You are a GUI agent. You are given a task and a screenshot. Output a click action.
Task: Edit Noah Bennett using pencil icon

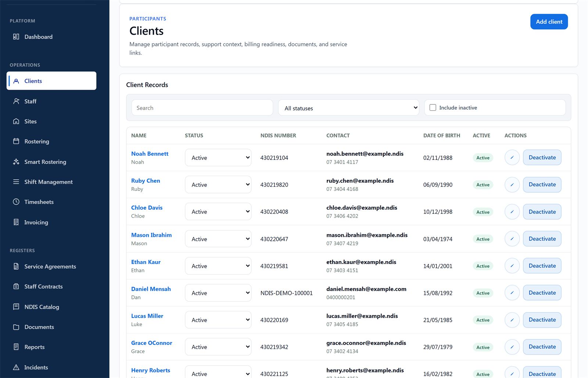coord(512,157)
